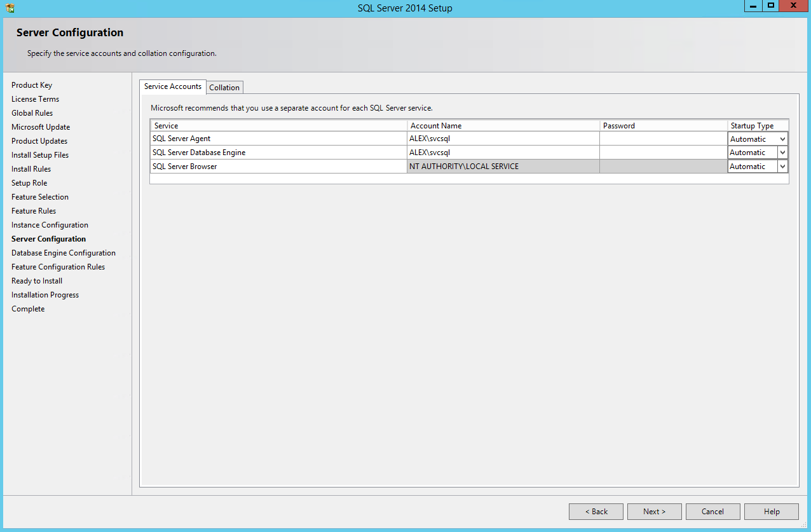Screen dimensions: 811x532
Task: Open the Startup Type dropdown for Database Engine
Action: (x=783, y=152)
